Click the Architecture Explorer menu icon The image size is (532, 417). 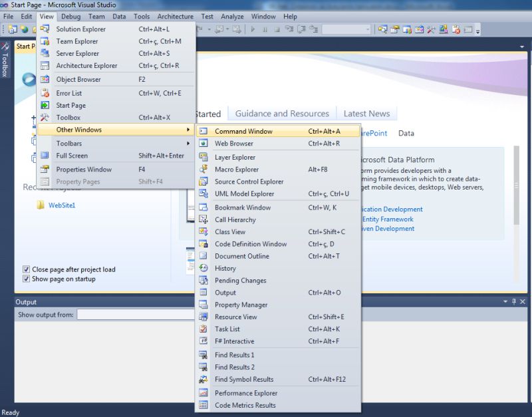(45, 65)
